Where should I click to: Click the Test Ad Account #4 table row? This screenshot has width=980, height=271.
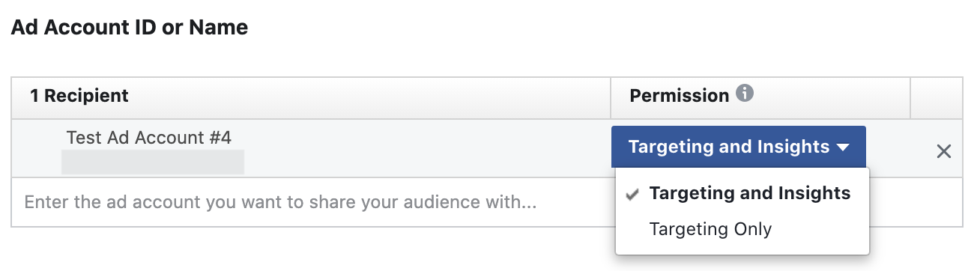487,148
